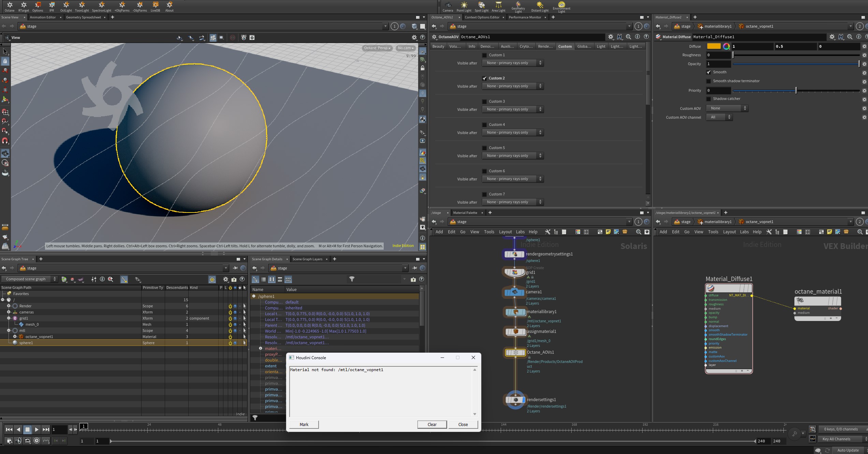Click play forward on the timeline

[36, 429]
